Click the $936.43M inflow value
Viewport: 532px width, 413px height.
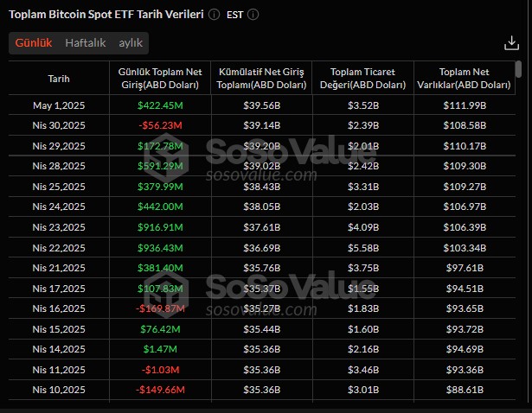(x=160, y=248)
